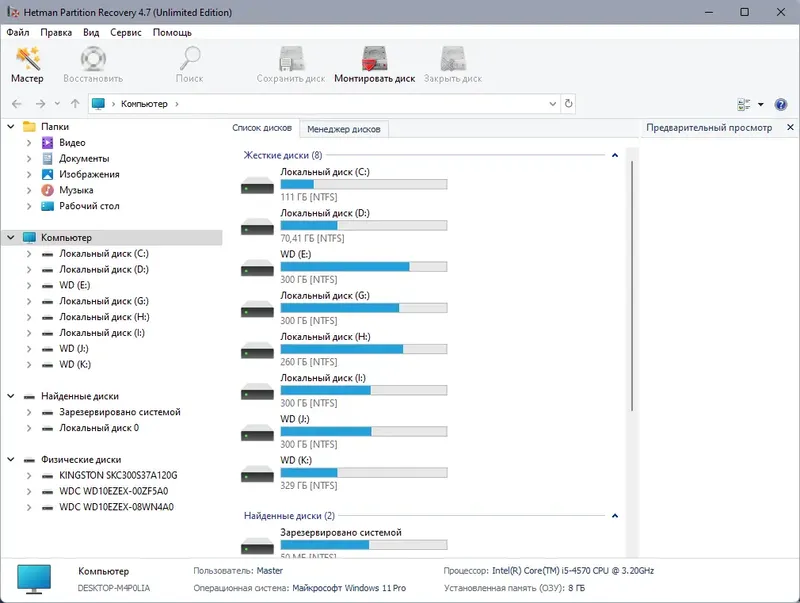Refresh the address bar location
The height and width of the screenshot is (603, 800).
[x=568, y=104]
